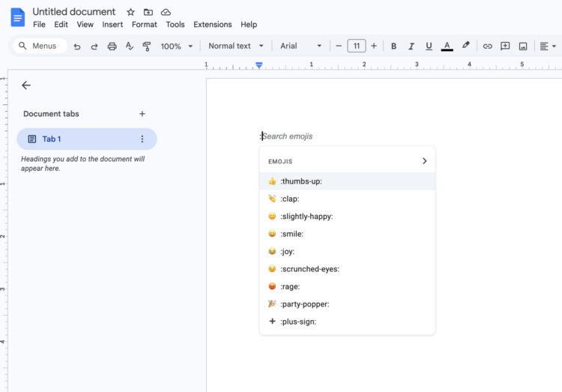562x392 pixels.
Task: Open the move to folder icon
Action: [x=148, y=12]
